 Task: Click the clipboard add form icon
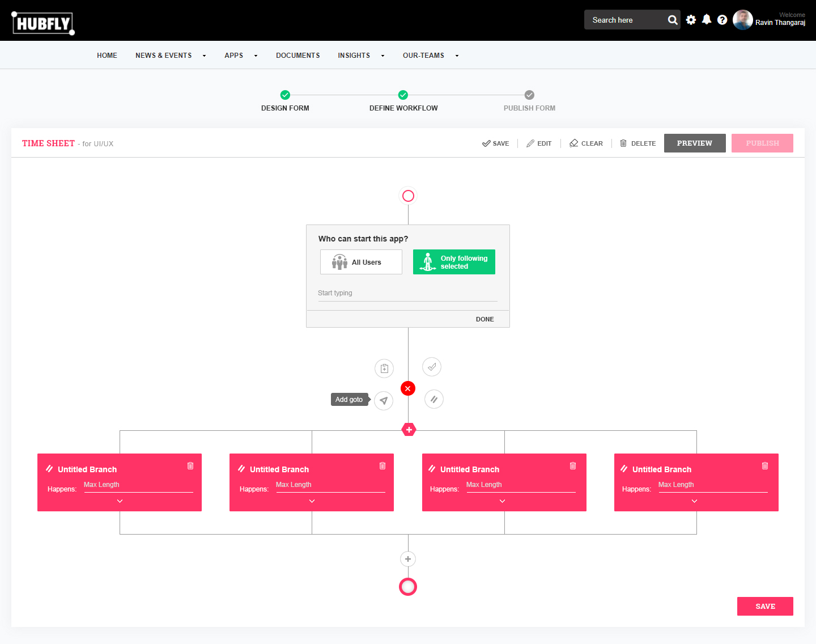[x=384, y=368]
